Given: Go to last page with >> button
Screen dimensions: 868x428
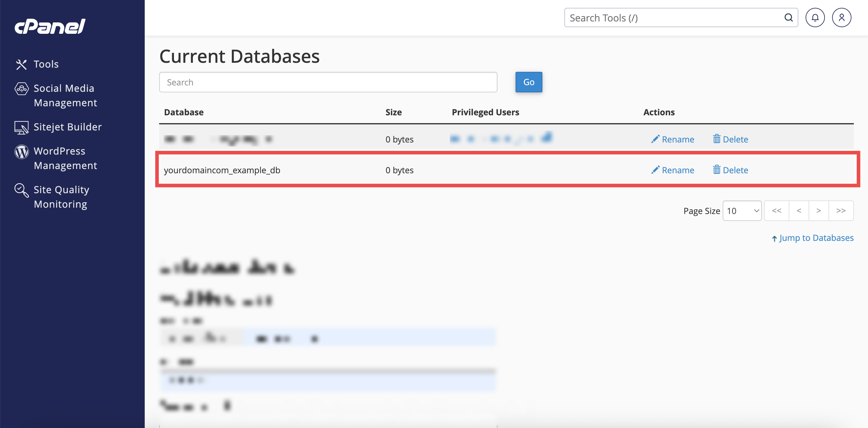Looking at the screenshot, I should (841, 211).
